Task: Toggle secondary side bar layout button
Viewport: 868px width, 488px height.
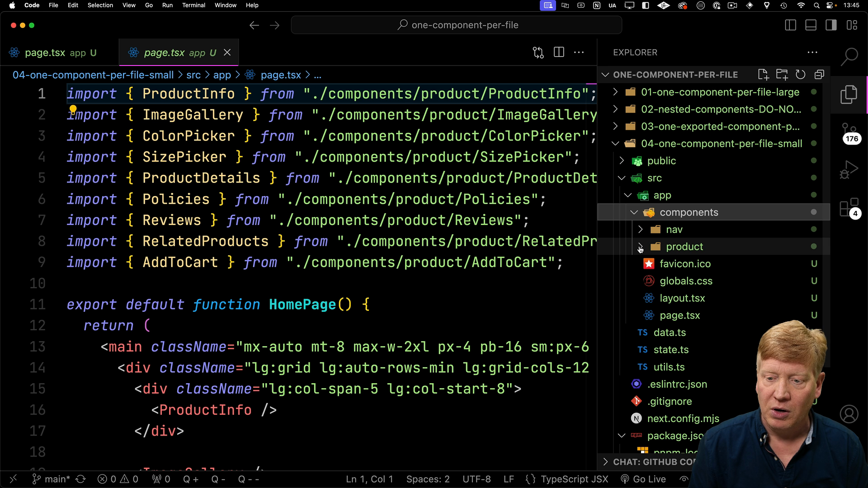Action: click(x=831, y=25)
